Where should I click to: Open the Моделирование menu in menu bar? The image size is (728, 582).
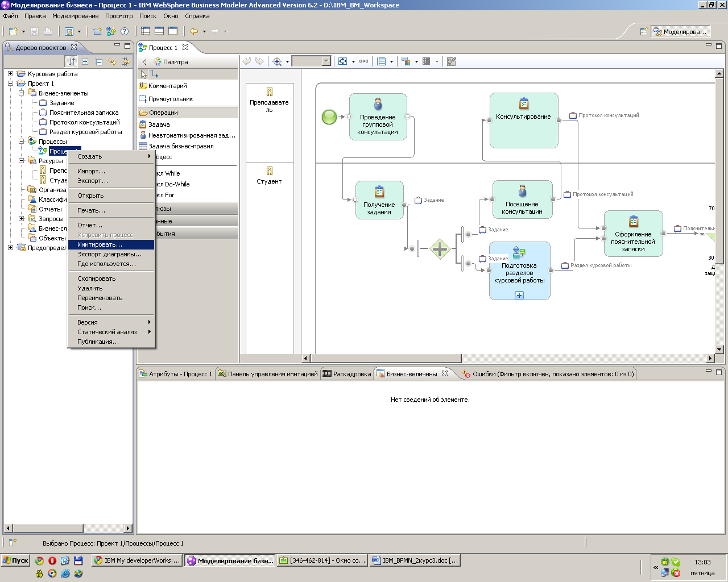[75, 16]
